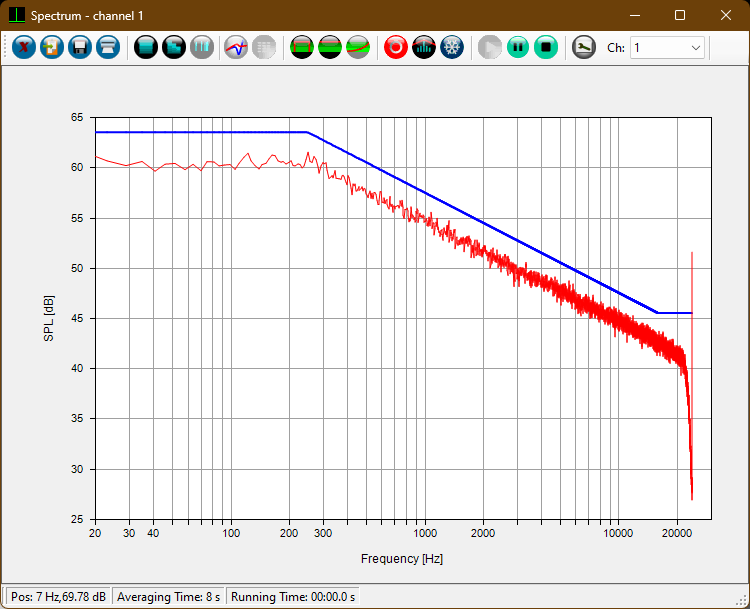The width and height of the screenshot is (750, 609).
Task: Toggle the flat red line limit button
Action: click(330, 47)
